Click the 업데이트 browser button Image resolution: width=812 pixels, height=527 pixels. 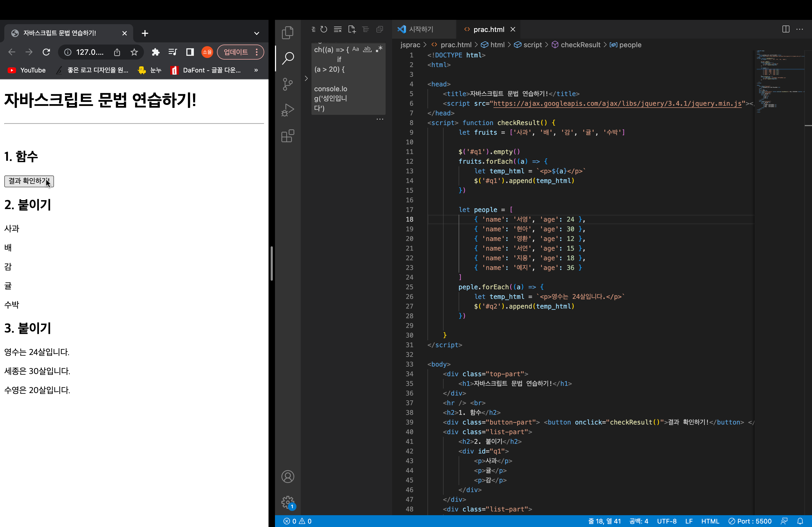click(x=240, y=52)
